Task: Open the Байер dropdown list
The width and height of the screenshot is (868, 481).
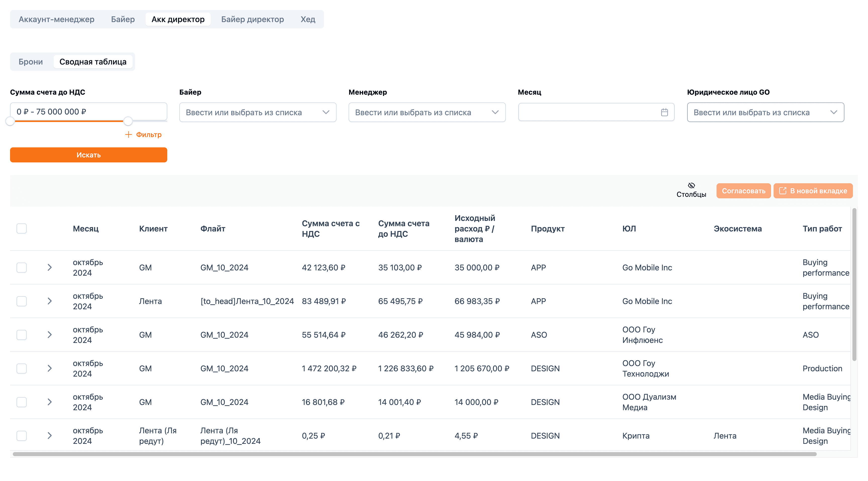Action: pos(257,112)
